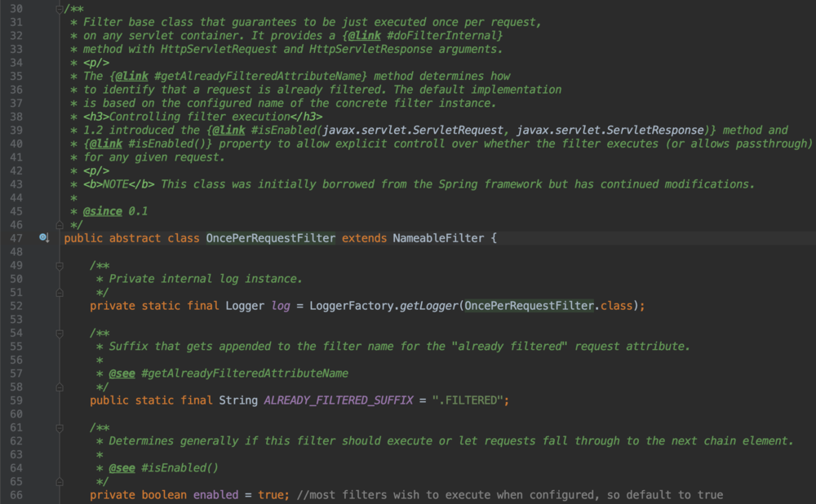Collapse the log instance comment at line 49
Viewport: 816px width, 504px height.
[60, 266]
